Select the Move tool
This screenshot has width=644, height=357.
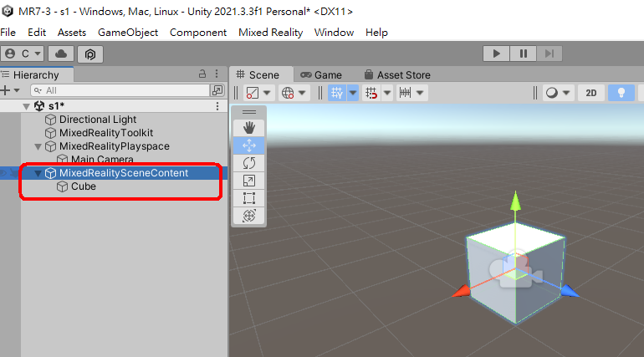pyautogui.click(x=249, y=145)
